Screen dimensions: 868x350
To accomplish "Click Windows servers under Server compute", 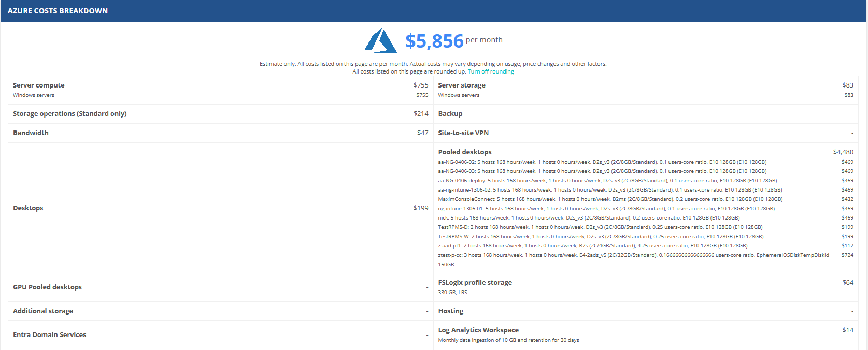I will click(34, 95).
